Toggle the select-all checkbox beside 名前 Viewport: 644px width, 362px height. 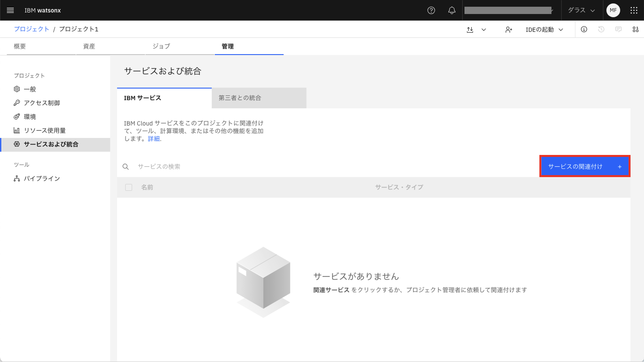(x=129, y=187)
